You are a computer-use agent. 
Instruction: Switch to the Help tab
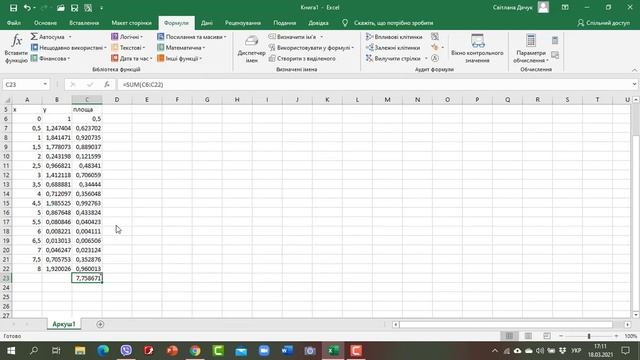click(318, 23)
